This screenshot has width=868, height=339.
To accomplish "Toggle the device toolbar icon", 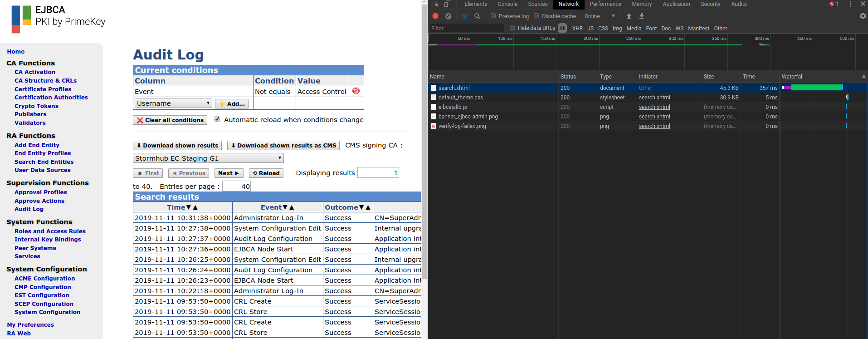I will 448,4.
